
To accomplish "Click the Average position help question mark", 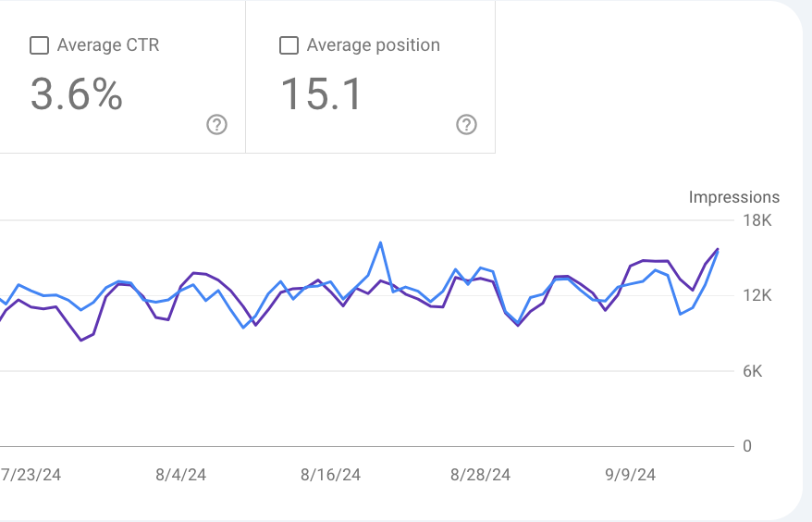I will tap(466, 125).
